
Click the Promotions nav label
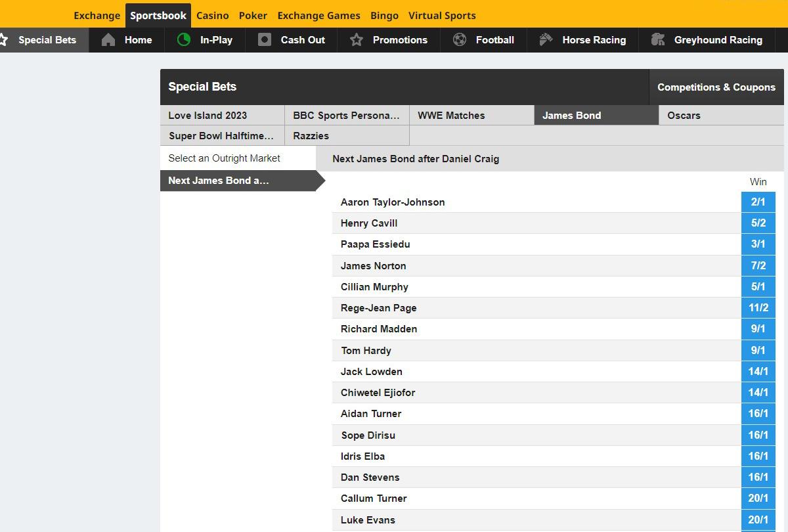[400, 40]
